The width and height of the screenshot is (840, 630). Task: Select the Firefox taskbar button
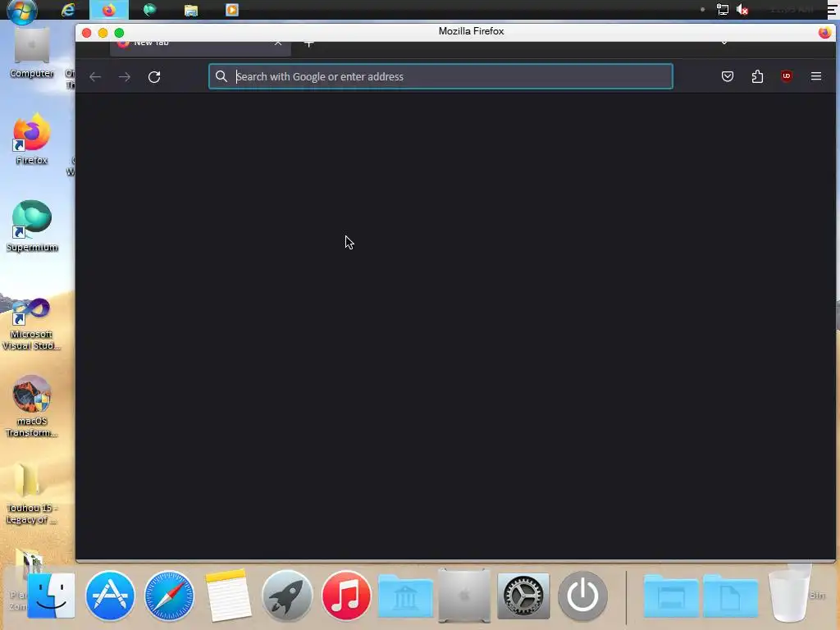coord(109,10)
